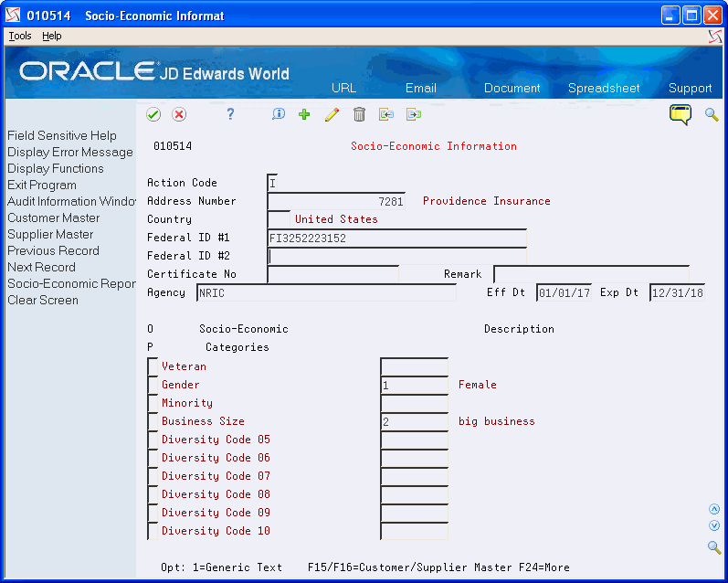This screenshot has width=728, height=583.
Task: Select Display Error Message
Action: (70, 152)
